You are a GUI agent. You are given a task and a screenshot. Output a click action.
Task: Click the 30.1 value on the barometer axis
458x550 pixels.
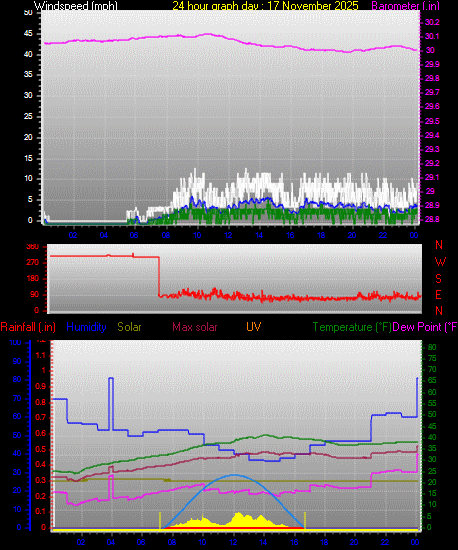[432, 36]
